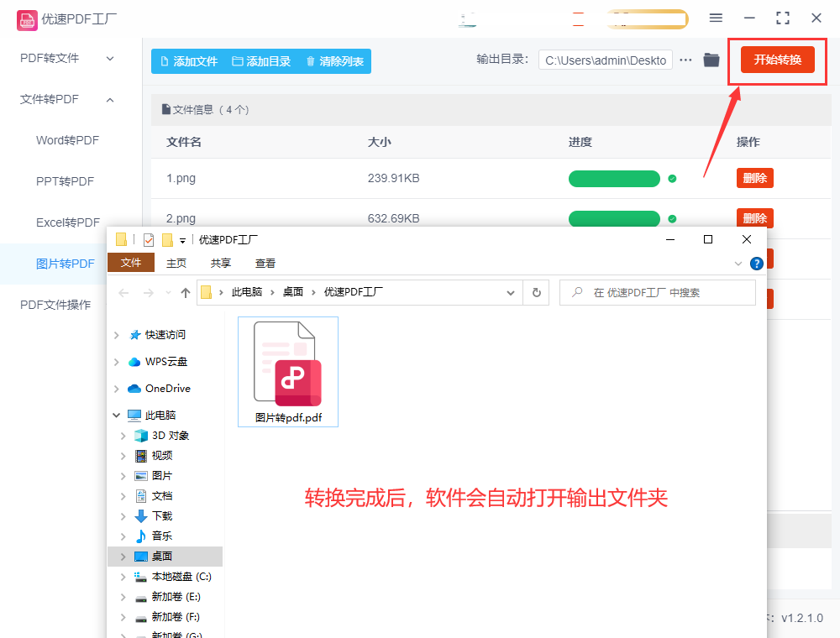
Task: Open the hamburger menu in PDF工厂 title bar
Action: (x=716, y=18)
